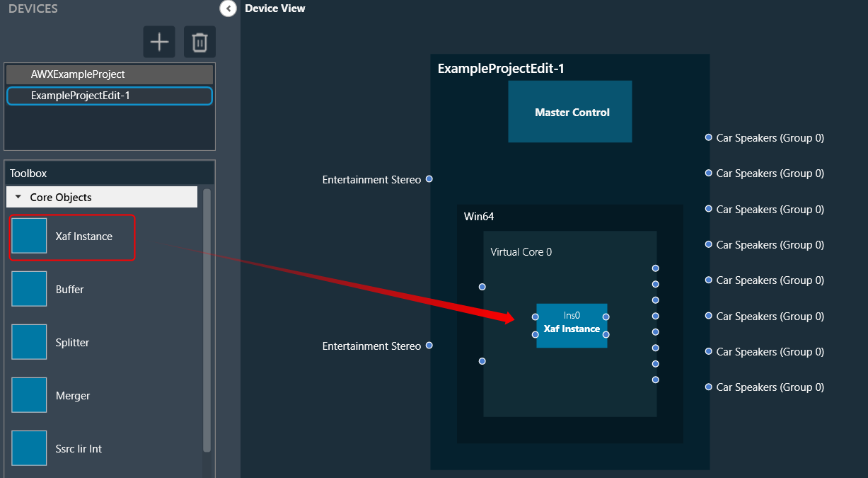Click the Device View header

point(275,8)
